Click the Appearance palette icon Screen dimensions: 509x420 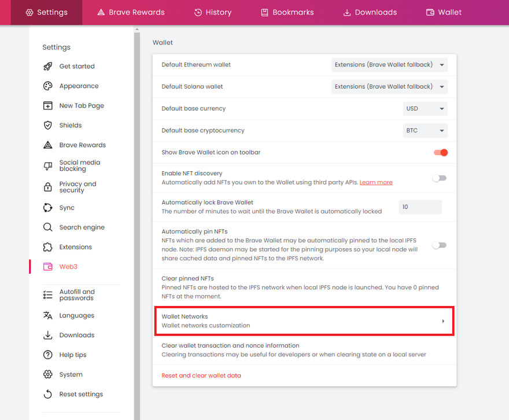[48, 86]
